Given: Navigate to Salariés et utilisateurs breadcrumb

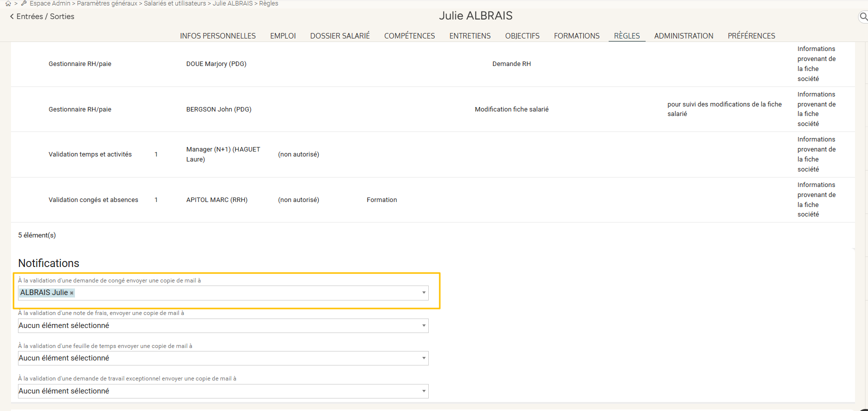Looking at the screenshot, I should tap(175, 3).
